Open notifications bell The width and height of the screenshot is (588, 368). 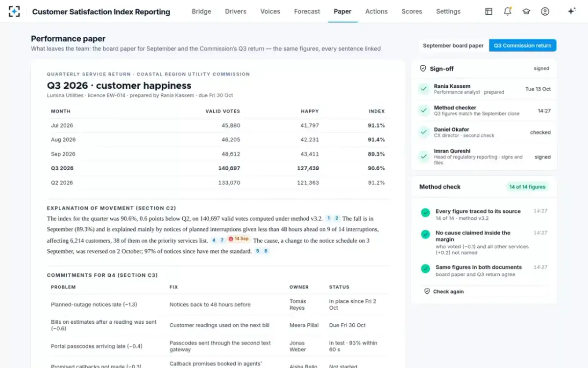click(508, 11)
